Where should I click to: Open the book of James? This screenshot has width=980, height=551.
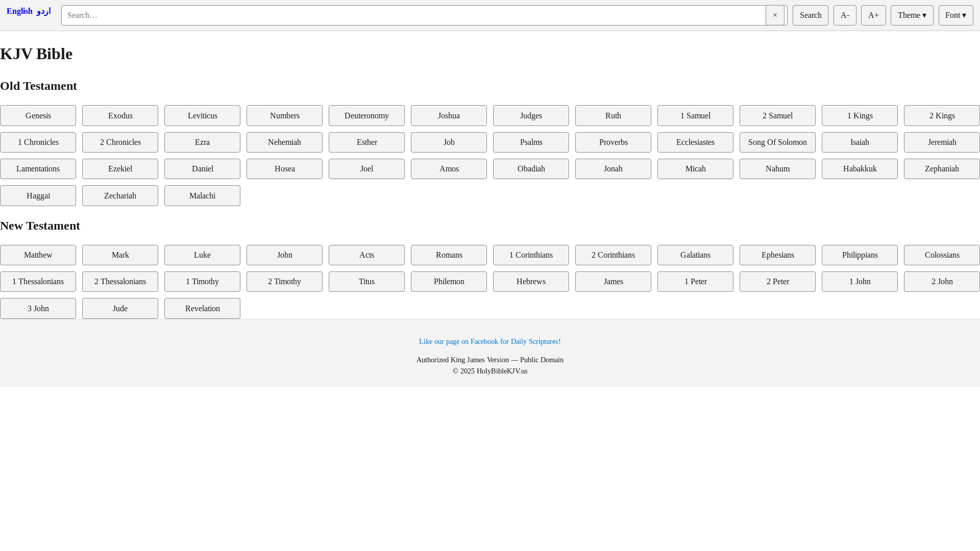point(613,282)
